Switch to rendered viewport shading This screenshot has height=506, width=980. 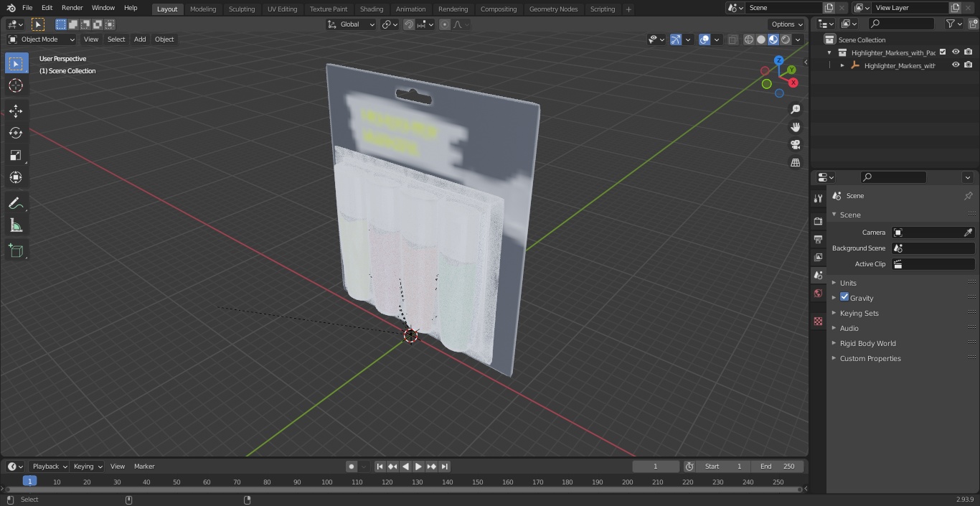tap(786, 39)
